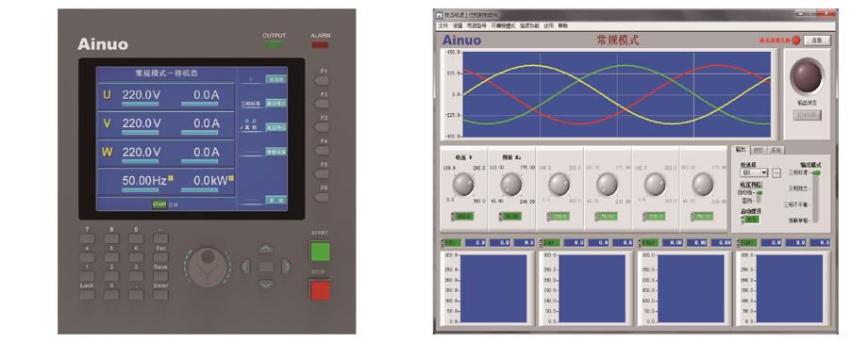
Task: Click the red STOP button on panel
Action: pyautogui.click(x=320, y=290)
